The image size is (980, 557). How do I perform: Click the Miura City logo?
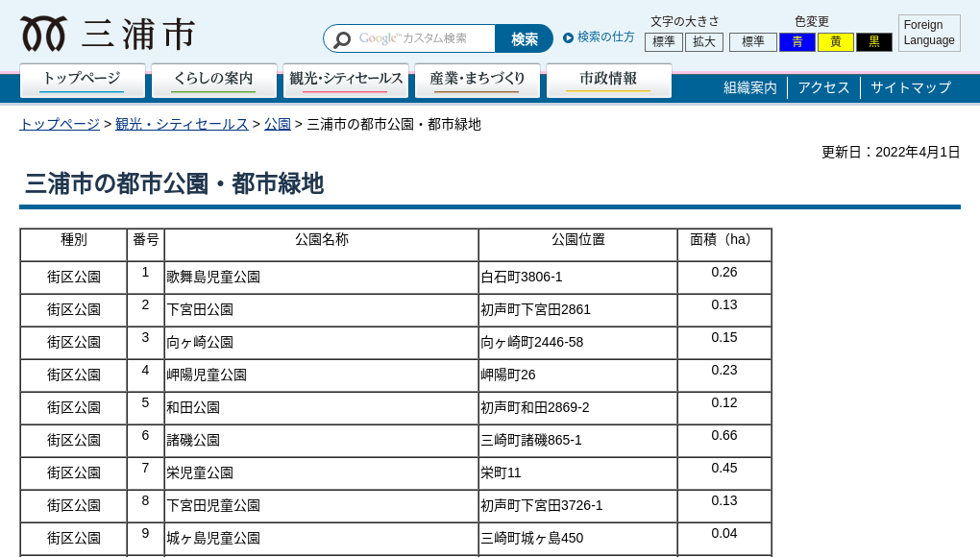107,35
